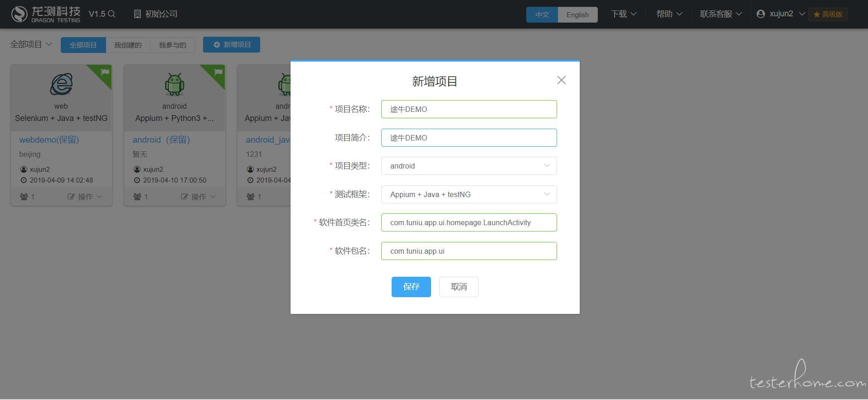Click the 软件包名 input field
868x400 pixels.
point(469,251)
